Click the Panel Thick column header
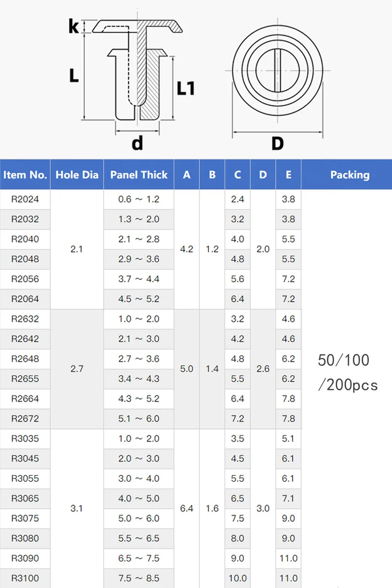The image size is (392, 588). point(139,175)
